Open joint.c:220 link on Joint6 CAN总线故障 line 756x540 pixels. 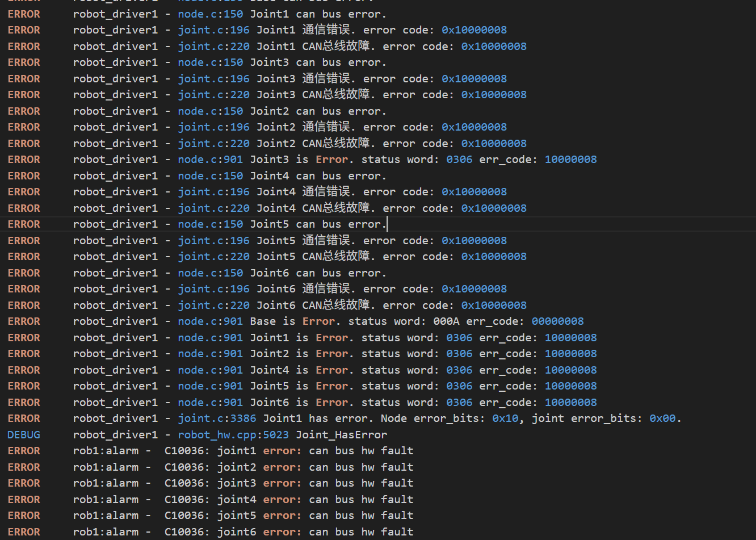click(x=213, y=305)
